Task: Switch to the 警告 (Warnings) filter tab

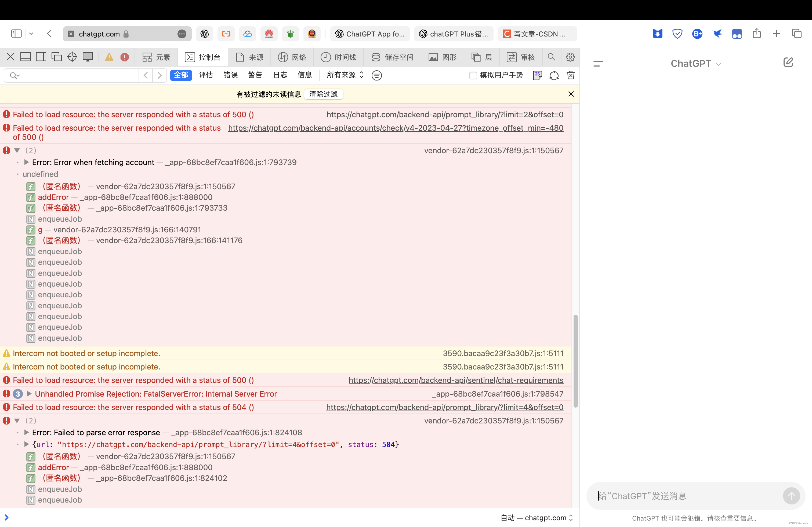Action: 255,75
